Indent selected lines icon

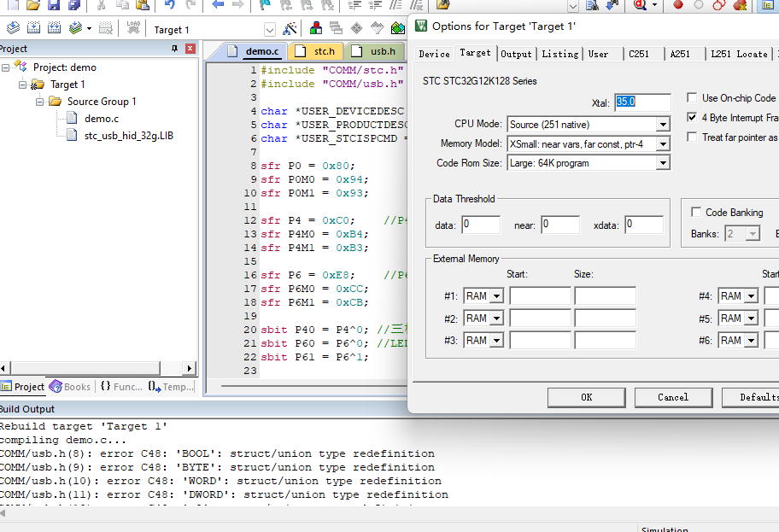[x=354, y=5]
